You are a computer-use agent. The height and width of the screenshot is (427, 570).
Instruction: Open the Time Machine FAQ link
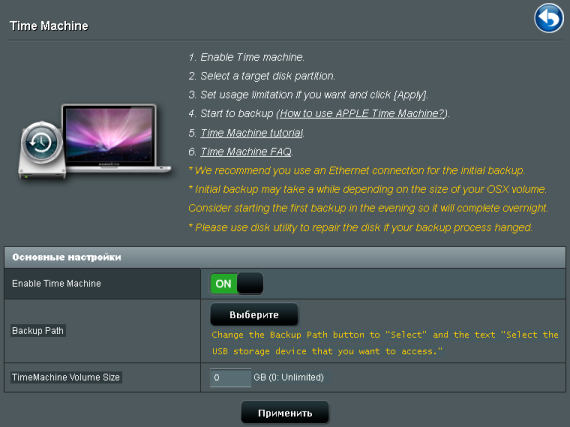[x=246, y=152]
